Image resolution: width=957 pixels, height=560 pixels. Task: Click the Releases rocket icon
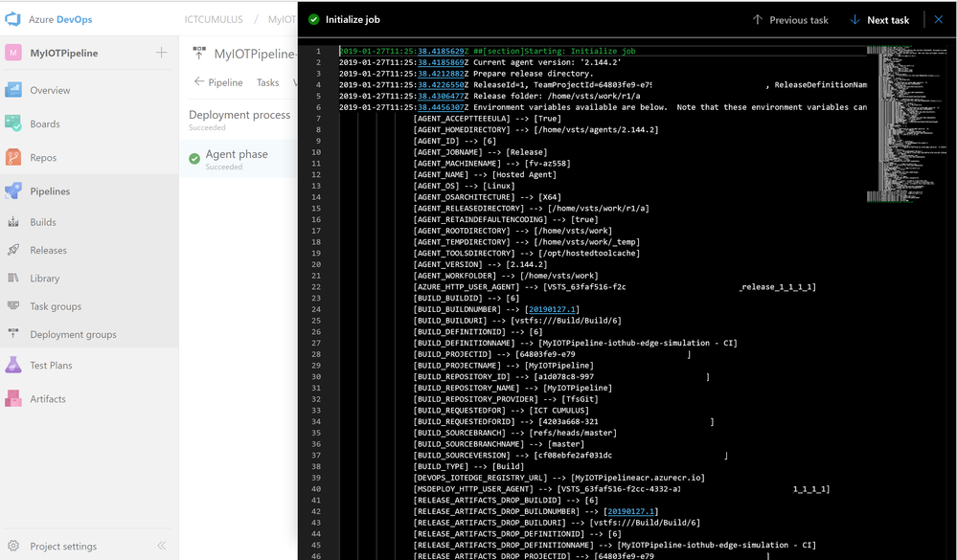tap(13, 250)
